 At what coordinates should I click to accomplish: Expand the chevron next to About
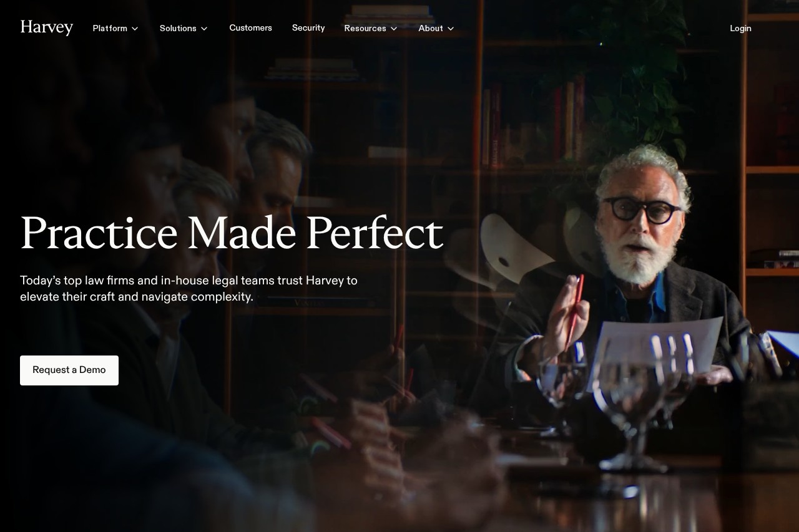pyautogui.click(x=451, y=29)
